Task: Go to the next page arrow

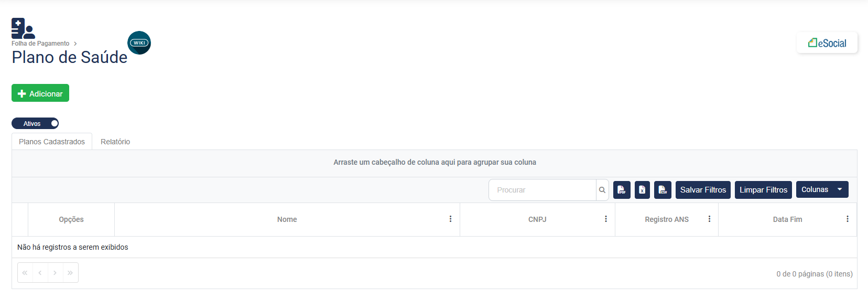Action: tap(55, 273)
